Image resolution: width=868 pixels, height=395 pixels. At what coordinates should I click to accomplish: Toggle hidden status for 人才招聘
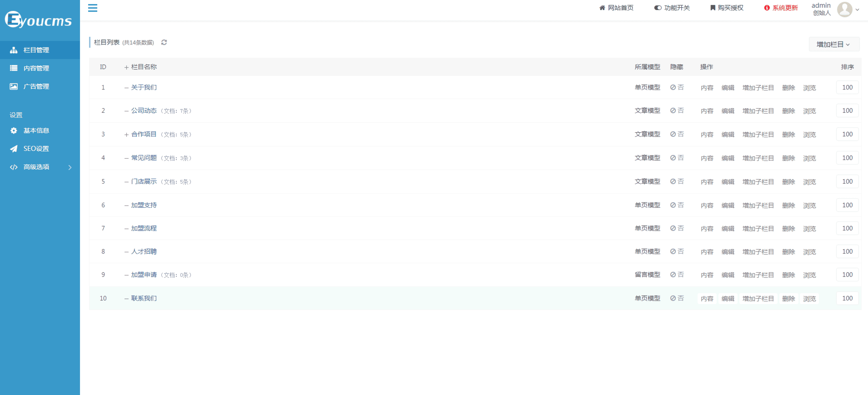(677, 251)
